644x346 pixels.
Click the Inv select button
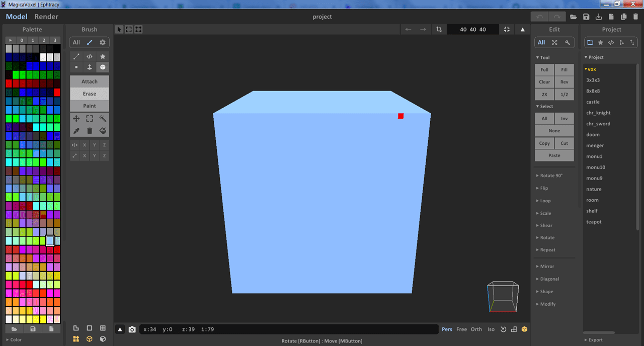pos(564,119)
